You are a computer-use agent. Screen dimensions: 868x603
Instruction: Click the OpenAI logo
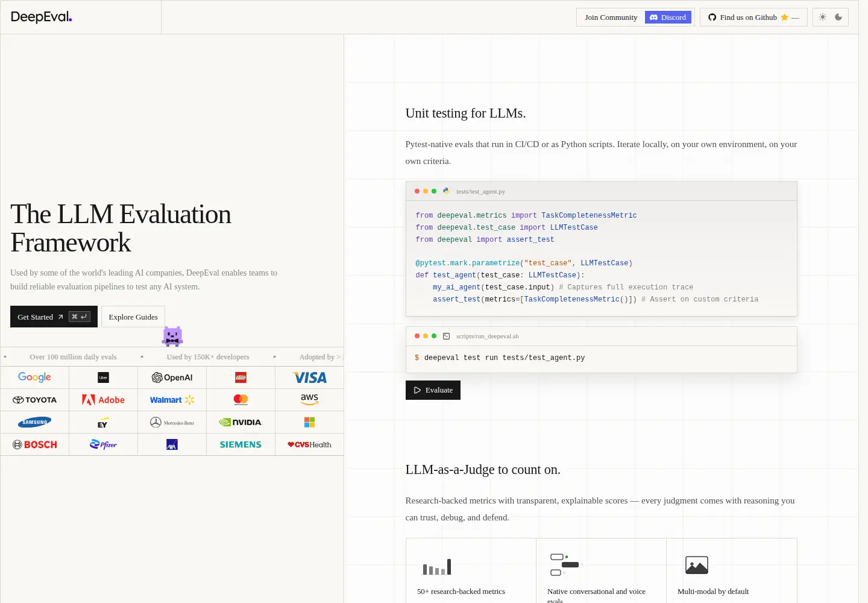(x=172, y=377)
